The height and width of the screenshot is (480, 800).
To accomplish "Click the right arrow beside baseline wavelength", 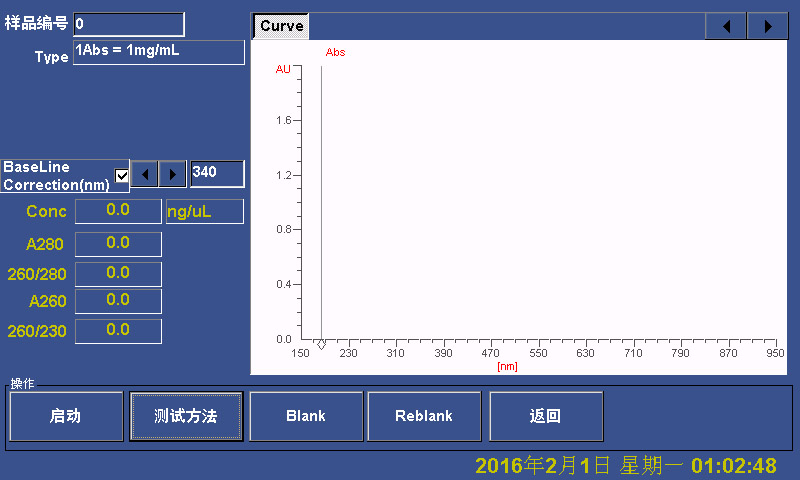I will (173, 174).
